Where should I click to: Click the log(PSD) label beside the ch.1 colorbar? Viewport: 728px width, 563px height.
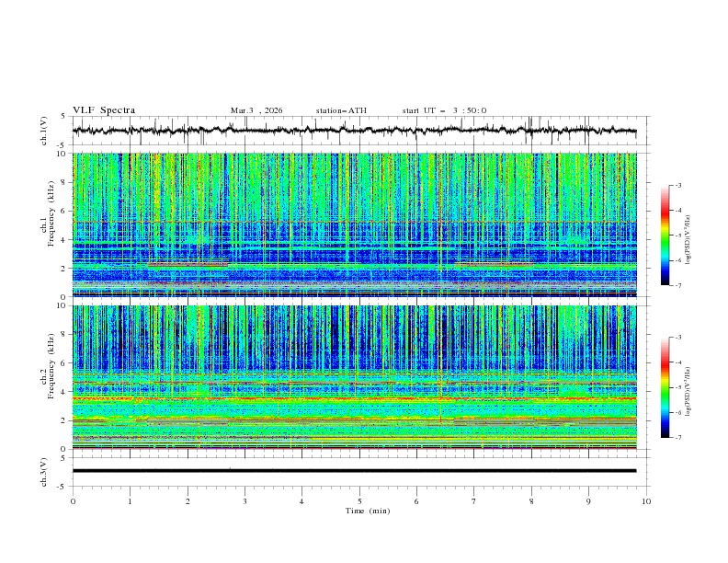[x=688, y=240]
